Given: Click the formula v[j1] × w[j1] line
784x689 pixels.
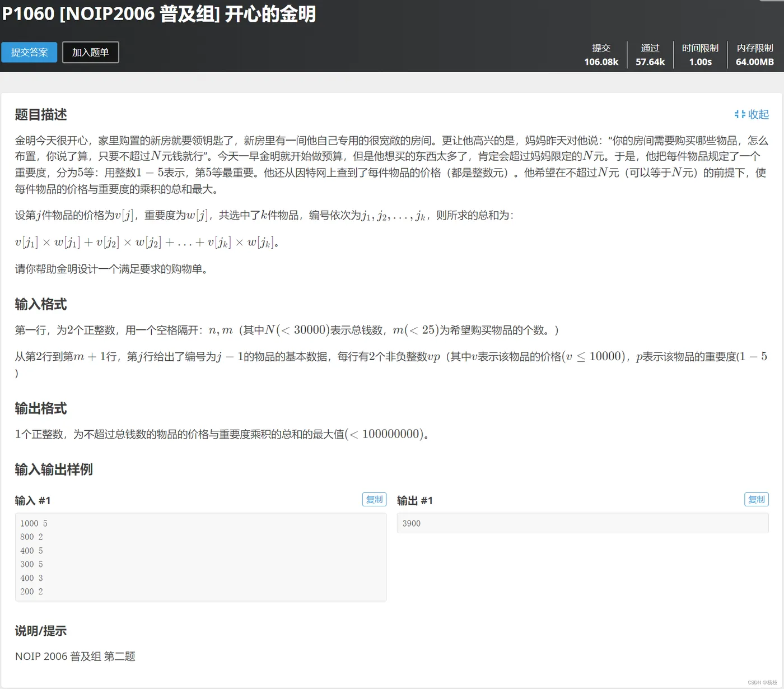Looking at the screenshot, I should (147, 243).
